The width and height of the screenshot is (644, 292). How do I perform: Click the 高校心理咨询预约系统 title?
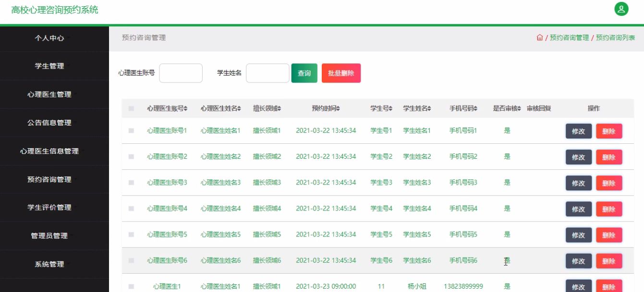click(x=55, y=10)
